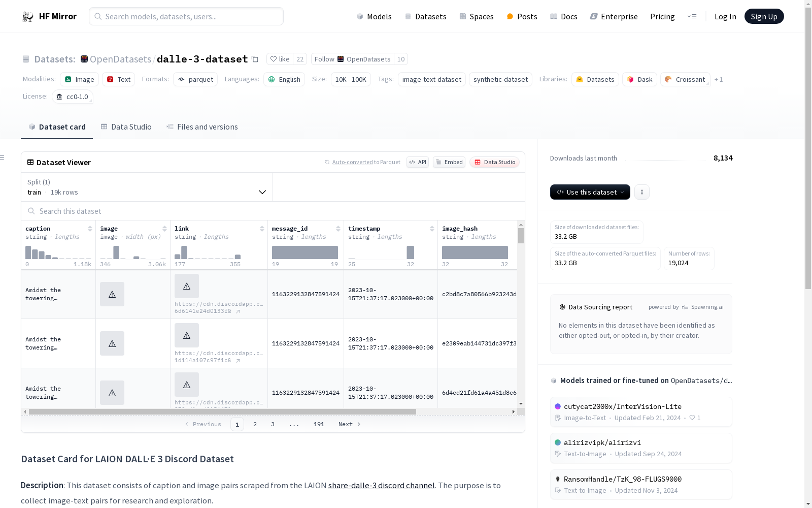
Task: Open the Use this dataset dropdown
Action: pyautogui.click(x=590, y=192)
